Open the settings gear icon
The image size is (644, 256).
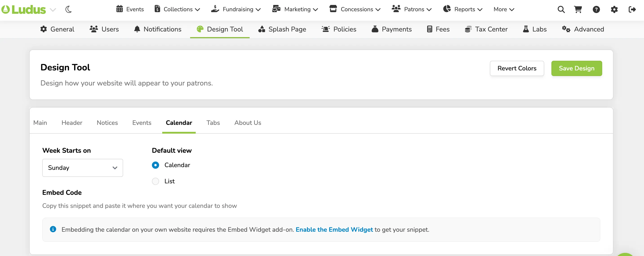tap(614, 9)
